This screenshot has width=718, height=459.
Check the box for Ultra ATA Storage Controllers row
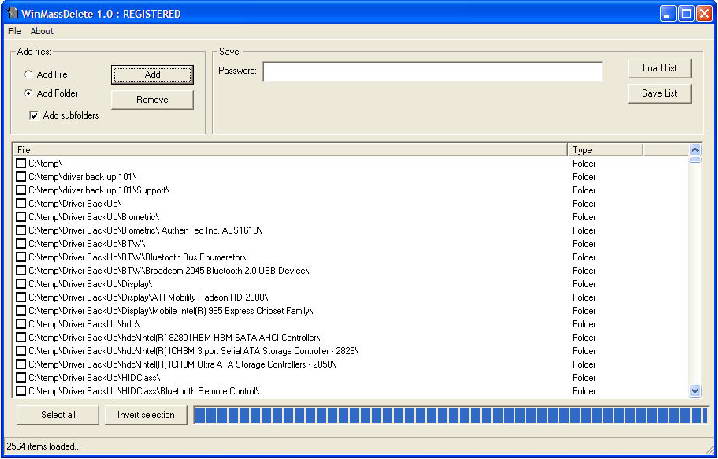pyautogui.click(x=21, y=364)
